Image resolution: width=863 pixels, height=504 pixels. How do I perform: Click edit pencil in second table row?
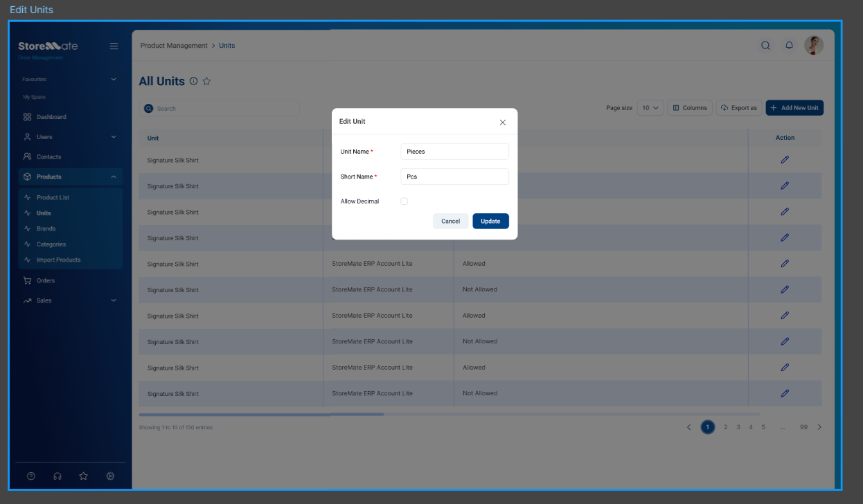click(785, 186)
